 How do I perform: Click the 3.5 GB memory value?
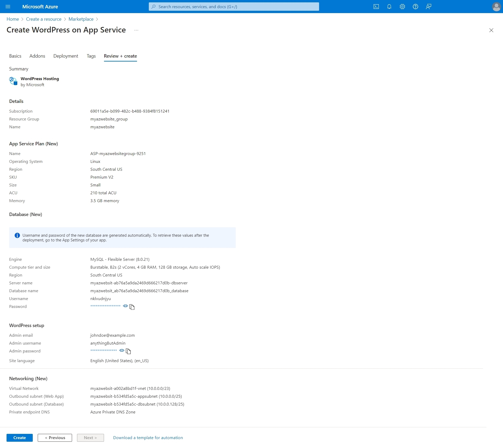click(105, 201)
